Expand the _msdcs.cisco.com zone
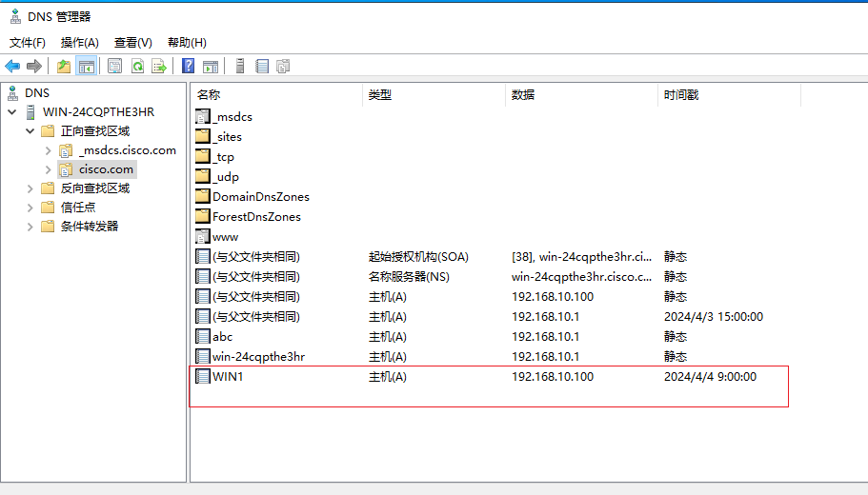Viewport: 868px width, 495px height. [x=49, y=150]
